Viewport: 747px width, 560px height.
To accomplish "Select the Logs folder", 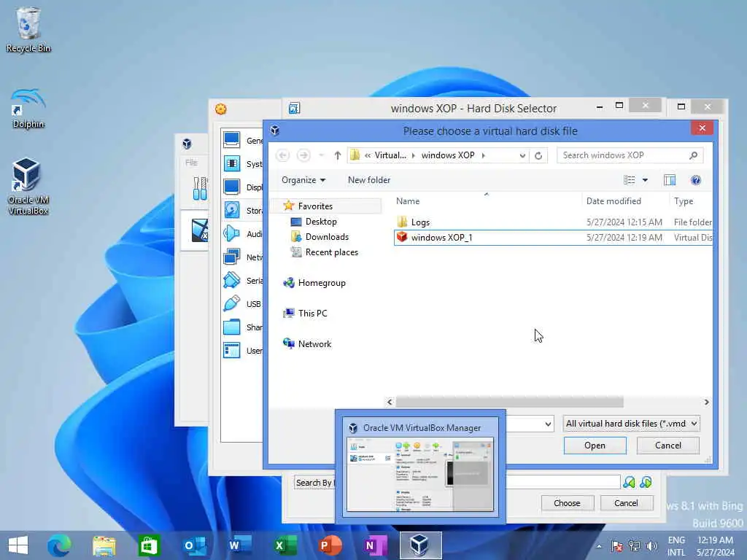I will tap(420, 222).
